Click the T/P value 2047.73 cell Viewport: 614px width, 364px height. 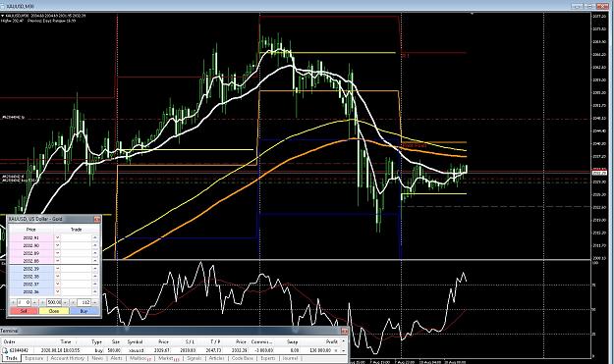[x=214, y=350]
